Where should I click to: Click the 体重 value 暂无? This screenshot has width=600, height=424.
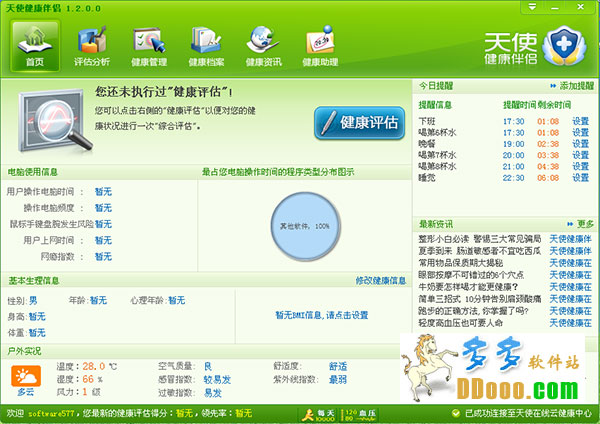[x=37, y=333]
